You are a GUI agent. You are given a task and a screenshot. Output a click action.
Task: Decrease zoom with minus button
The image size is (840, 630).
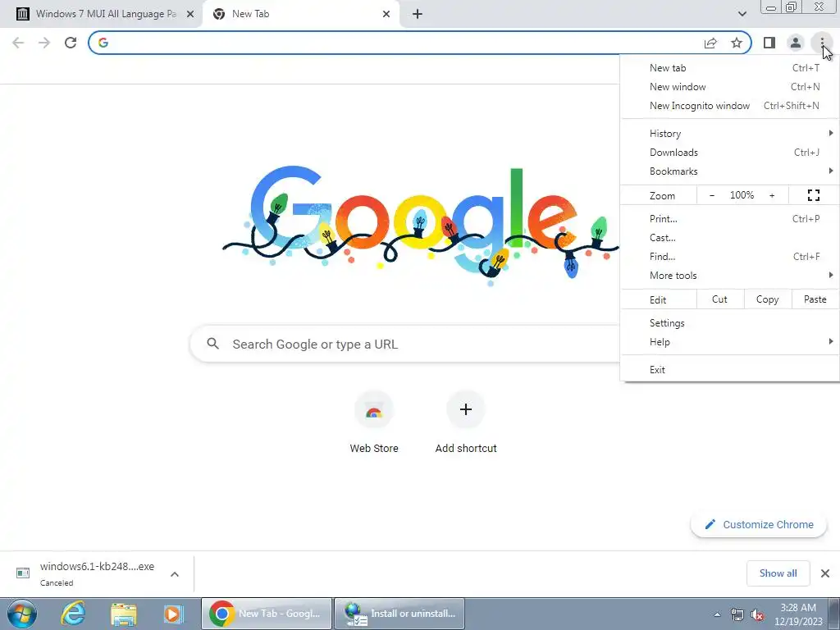pos(711,195)
